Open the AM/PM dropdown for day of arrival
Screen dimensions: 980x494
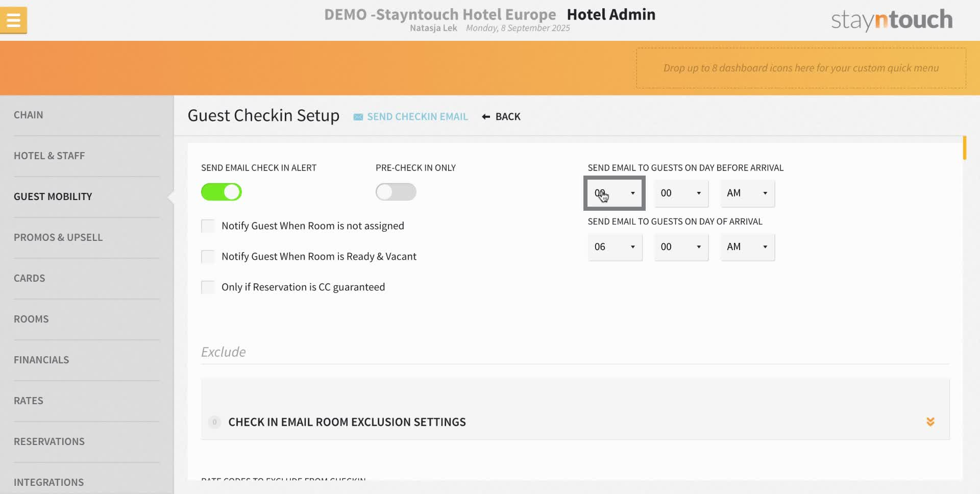(x=747, y=247)
